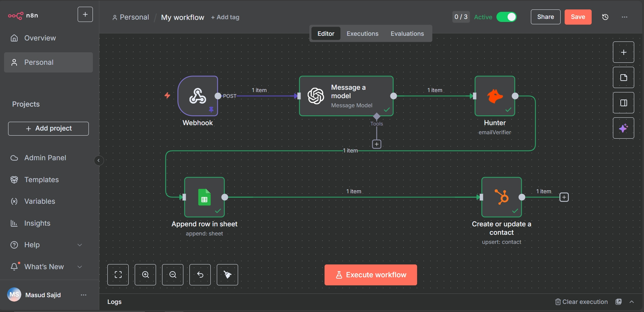This screenshot has width=644, height=312.
Task: Select the HubSpot Create or update contact node
Action: [x=502, y=197]
